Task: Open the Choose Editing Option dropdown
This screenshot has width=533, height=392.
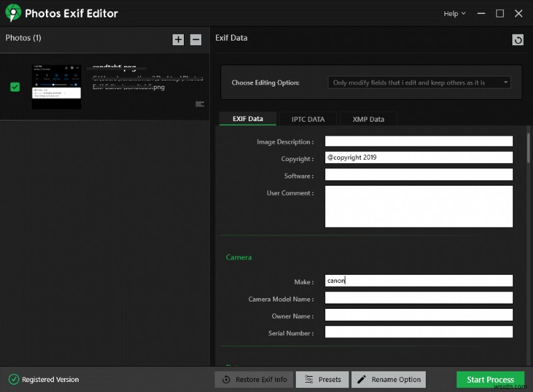Action: 419,83
